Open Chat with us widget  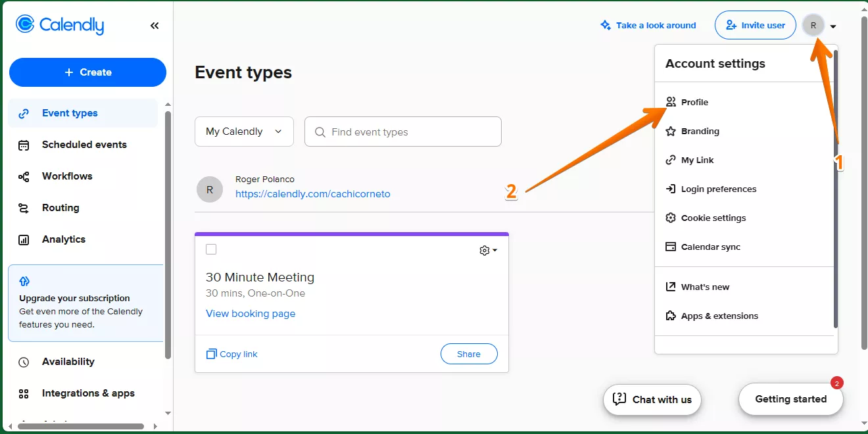(652, 399)
